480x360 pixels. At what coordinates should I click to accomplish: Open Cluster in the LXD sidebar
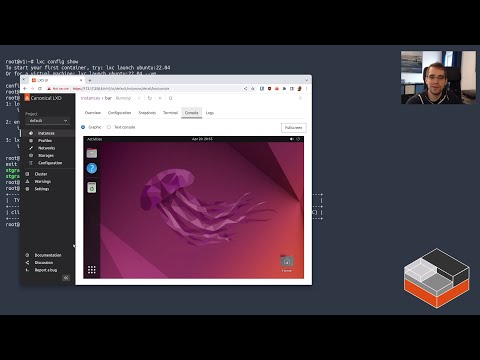[x=41, y=174]
